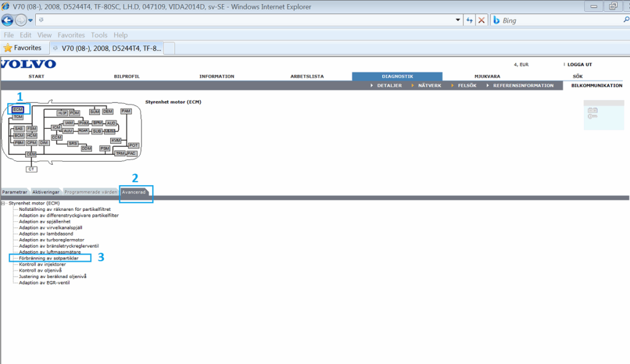Open the Parametrar tab

click(15, 192)
